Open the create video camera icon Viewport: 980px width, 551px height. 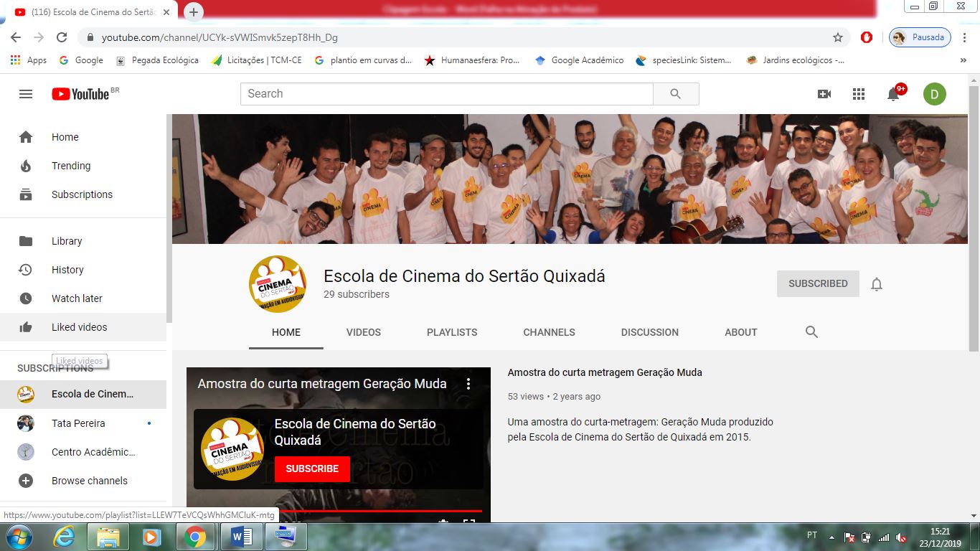(824, 94)
